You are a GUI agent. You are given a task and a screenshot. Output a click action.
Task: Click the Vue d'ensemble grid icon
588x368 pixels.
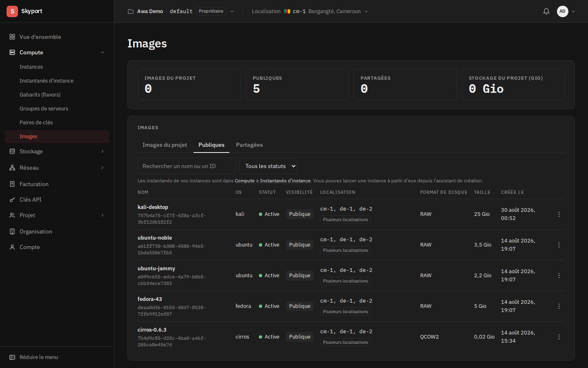pos(12,37)
